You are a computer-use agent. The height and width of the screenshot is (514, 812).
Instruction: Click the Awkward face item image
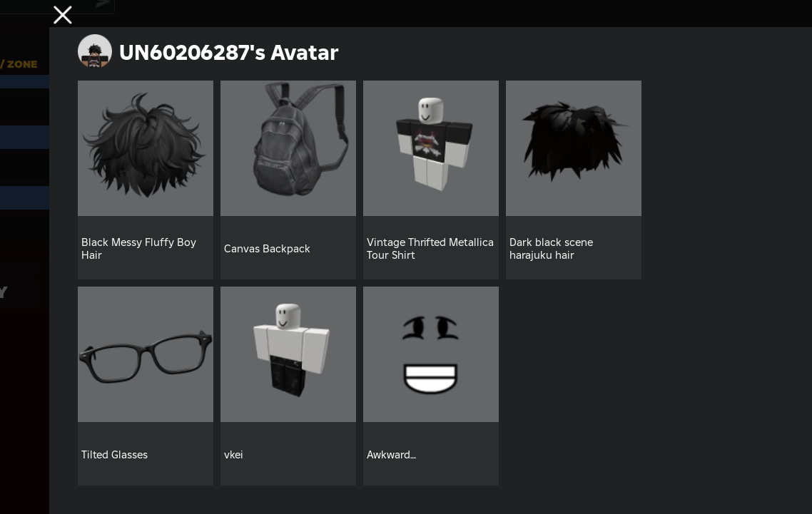[x=431, y=354]
